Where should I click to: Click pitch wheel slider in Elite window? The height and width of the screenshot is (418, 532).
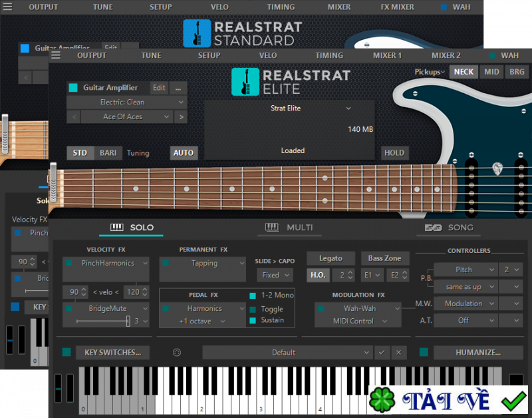coord(59,389)
